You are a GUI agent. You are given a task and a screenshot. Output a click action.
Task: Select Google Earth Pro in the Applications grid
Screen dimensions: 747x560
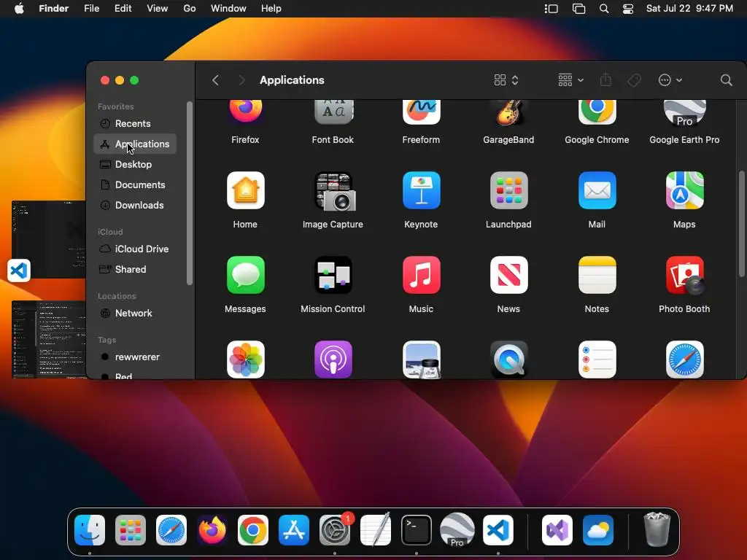pyautogui.click(x=684, y=113)
